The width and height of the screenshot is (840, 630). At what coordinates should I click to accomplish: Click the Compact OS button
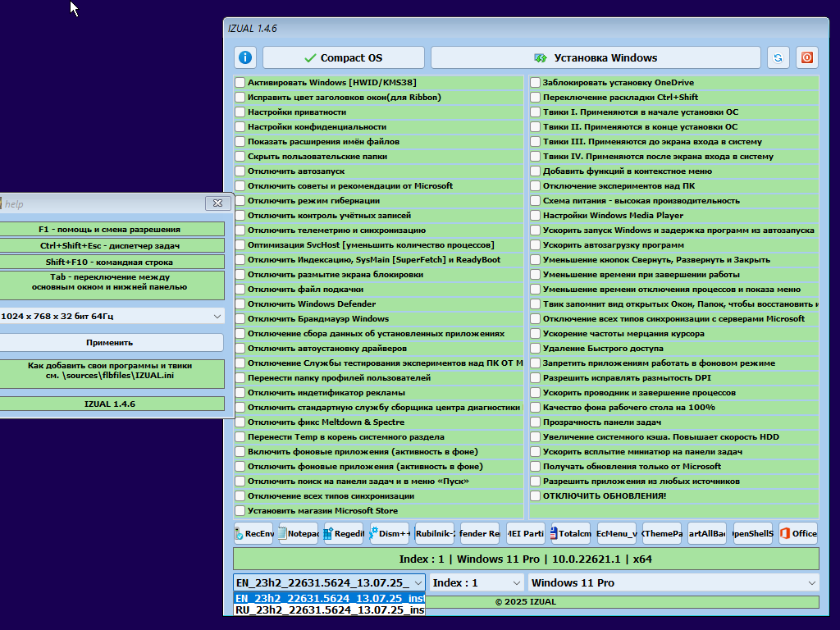click(x=344, y=57)
